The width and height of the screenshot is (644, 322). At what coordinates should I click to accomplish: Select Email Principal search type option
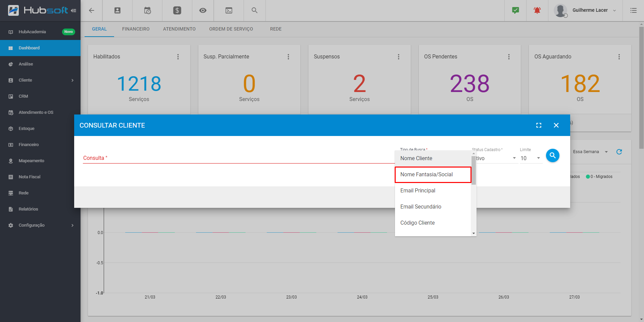click(433, 191)
